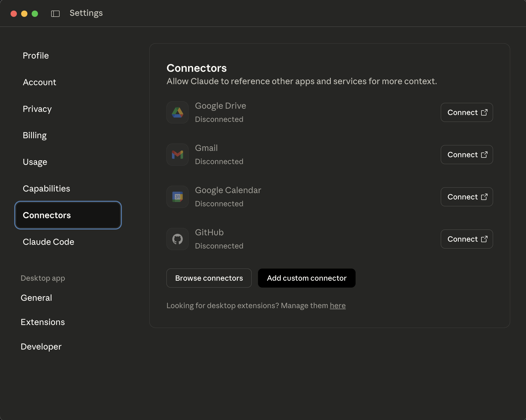Open Billing in the sidebar
This screenshot has height=420, width=526.
(x=35, y=135)
